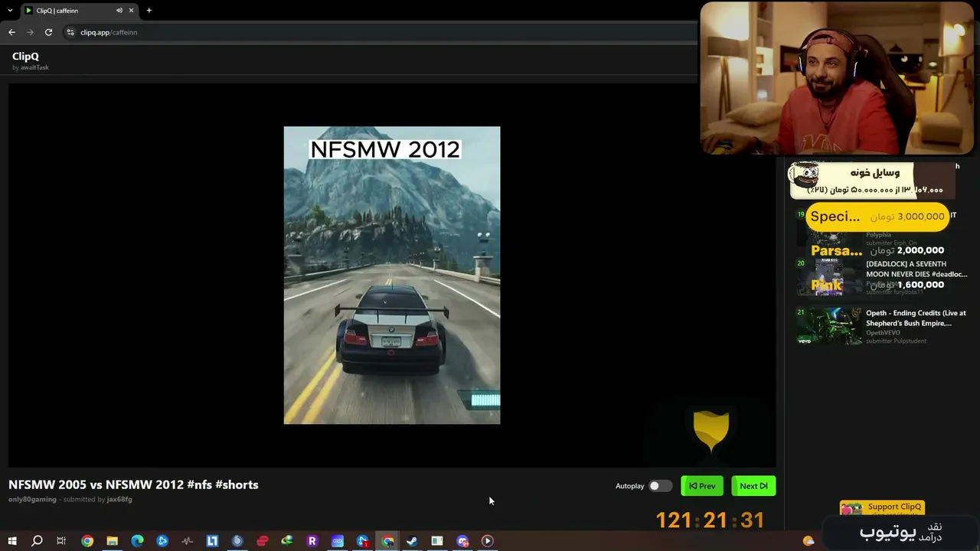Launch Microsoft Edge from the taskbar
The image size is (980, 551).
(137, 541)
